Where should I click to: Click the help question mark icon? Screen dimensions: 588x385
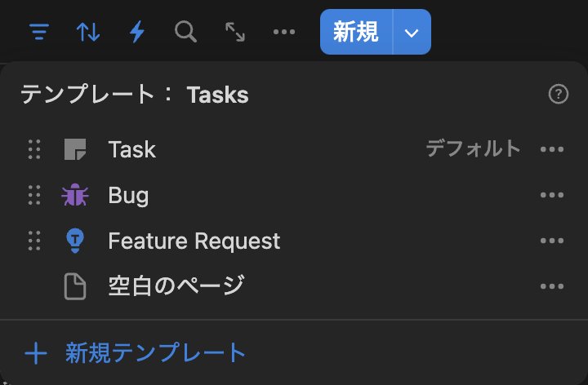tap(559, 94)
